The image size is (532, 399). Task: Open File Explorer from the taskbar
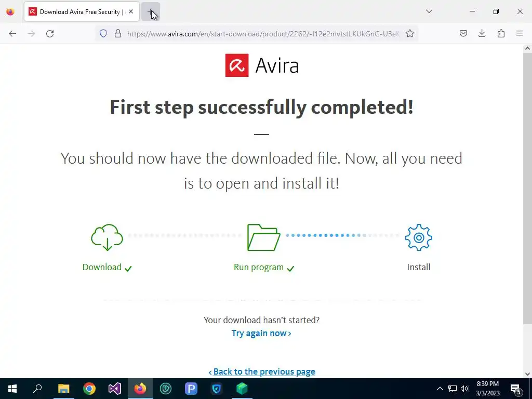(63, 389)
